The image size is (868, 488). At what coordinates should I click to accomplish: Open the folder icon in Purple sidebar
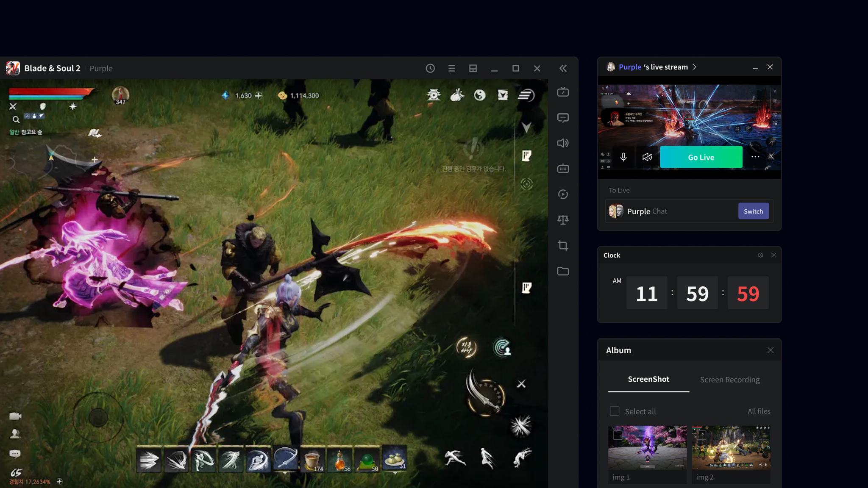[563, 271]
